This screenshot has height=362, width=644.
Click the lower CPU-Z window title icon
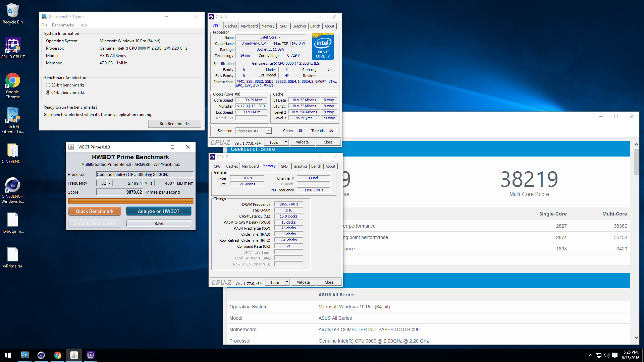pyautogui.click(x=212, y=157)
